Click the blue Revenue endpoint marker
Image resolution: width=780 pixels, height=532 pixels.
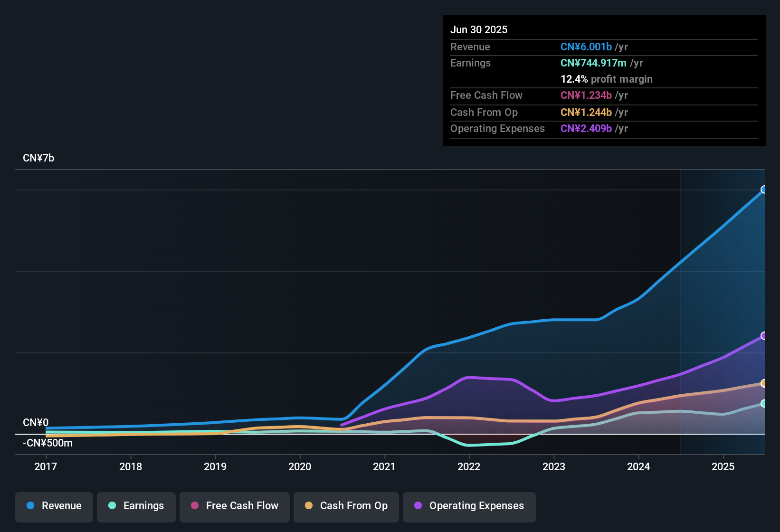764,190
